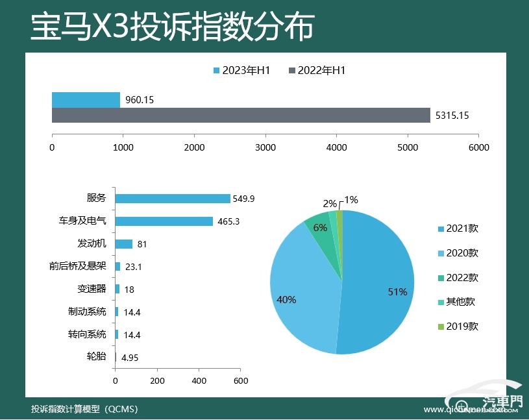Click the 变速器 category label

coord(92,289)
